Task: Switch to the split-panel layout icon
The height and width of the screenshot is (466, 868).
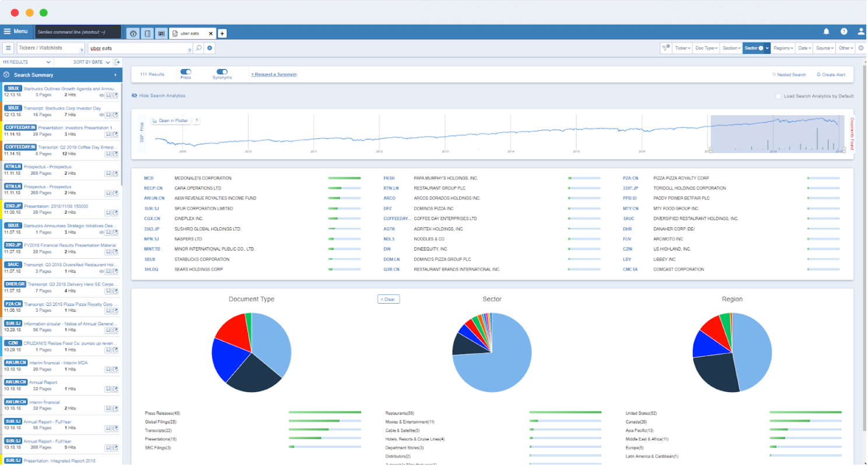Action: pos(148,33)
